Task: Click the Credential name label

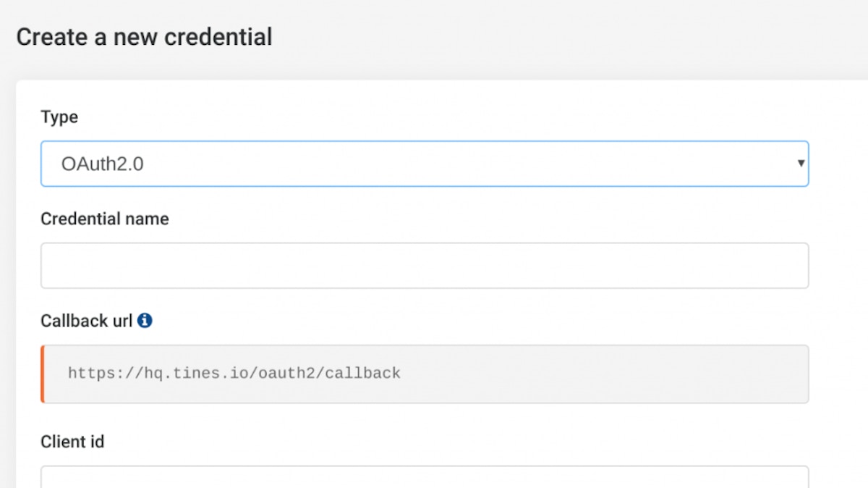Action: (x=104, y=219)
